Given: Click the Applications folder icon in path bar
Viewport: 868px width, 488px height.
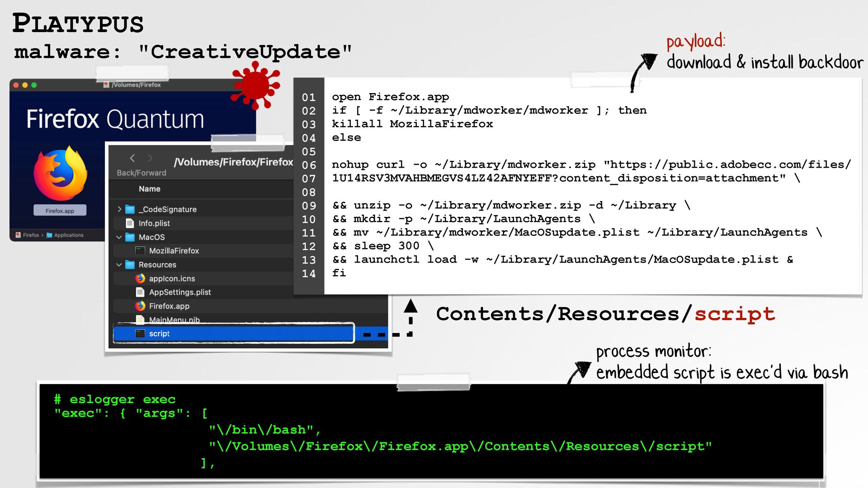Looking at the screenshot, I should (x=49, y=235).
